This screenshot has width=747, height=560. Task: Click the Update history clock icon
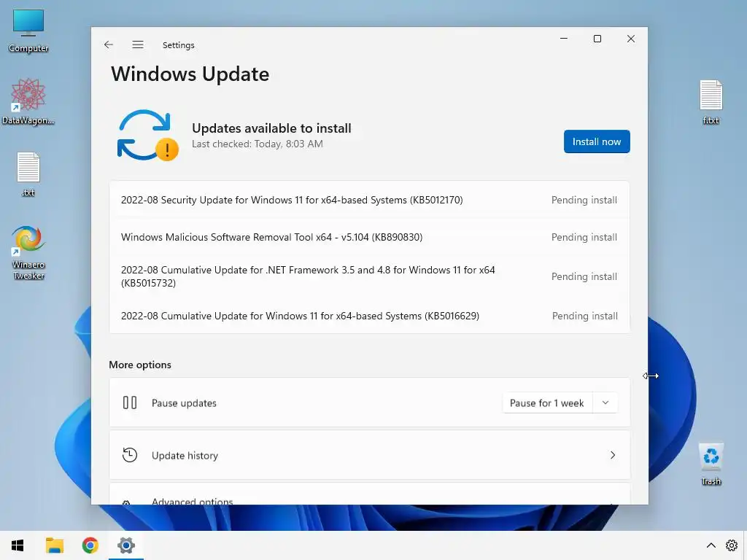(130, 455)
